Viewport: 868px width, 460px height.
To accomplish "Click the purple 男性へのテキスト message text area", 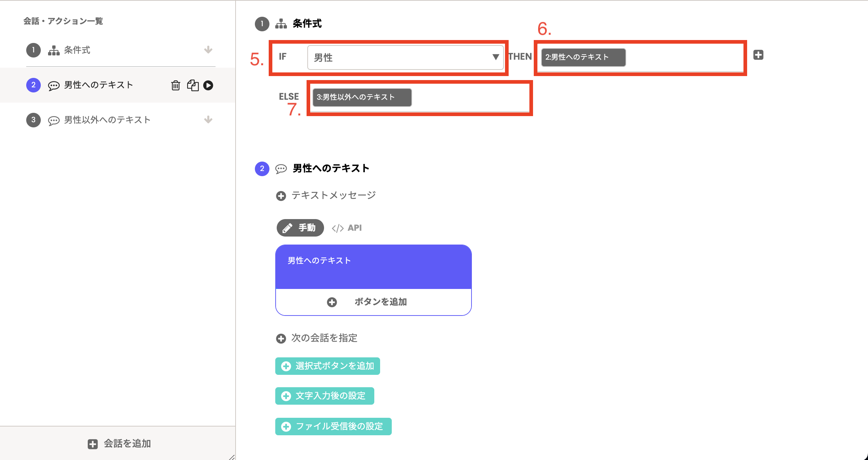I will point(374,267).
